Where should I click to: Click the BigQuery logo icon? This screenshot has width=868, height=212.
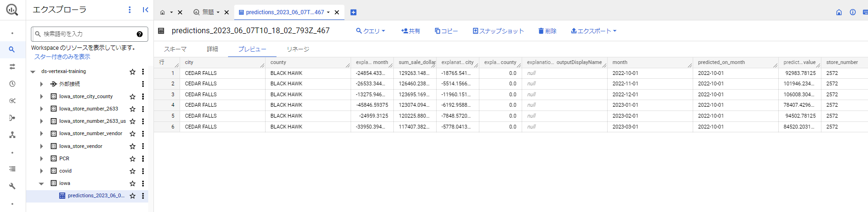point(12,9)
